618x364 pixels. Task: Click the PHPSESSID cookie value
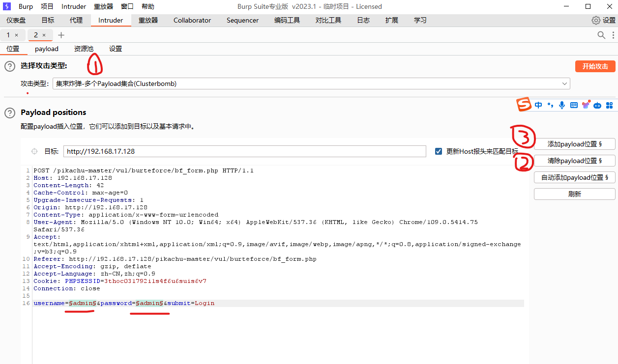click(x=155, y=281)
